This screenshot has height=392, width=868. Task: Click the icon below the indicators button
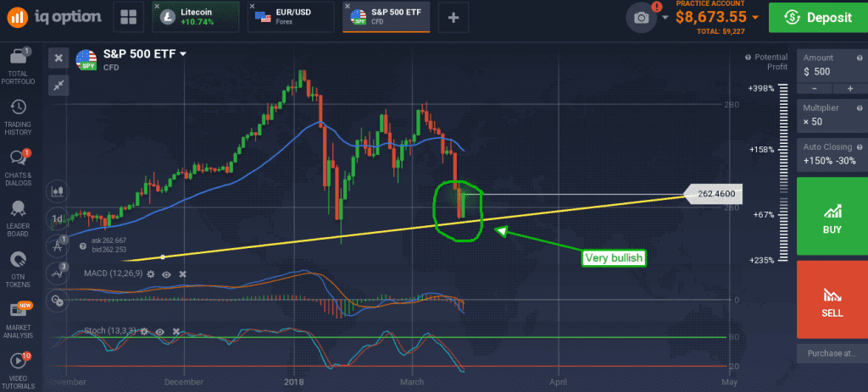[x=58, y=300]
